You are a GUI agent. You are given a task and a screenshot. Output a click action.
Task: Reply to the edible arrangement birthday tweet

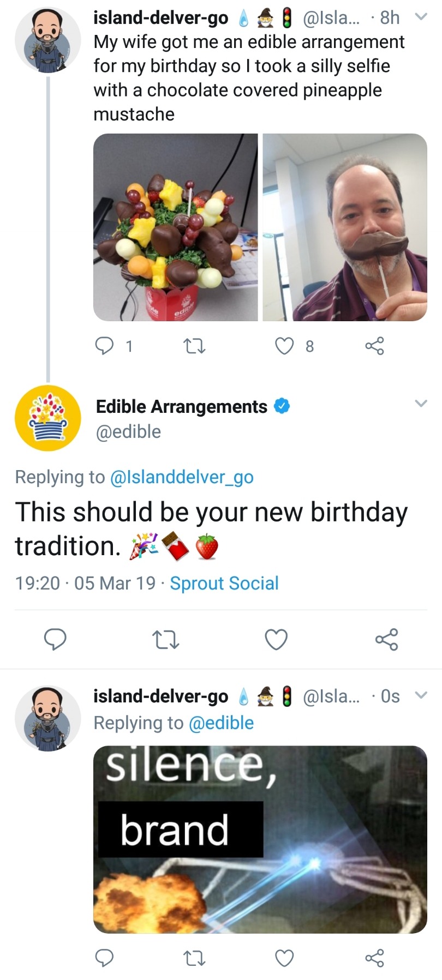click(x=105, y=346)
